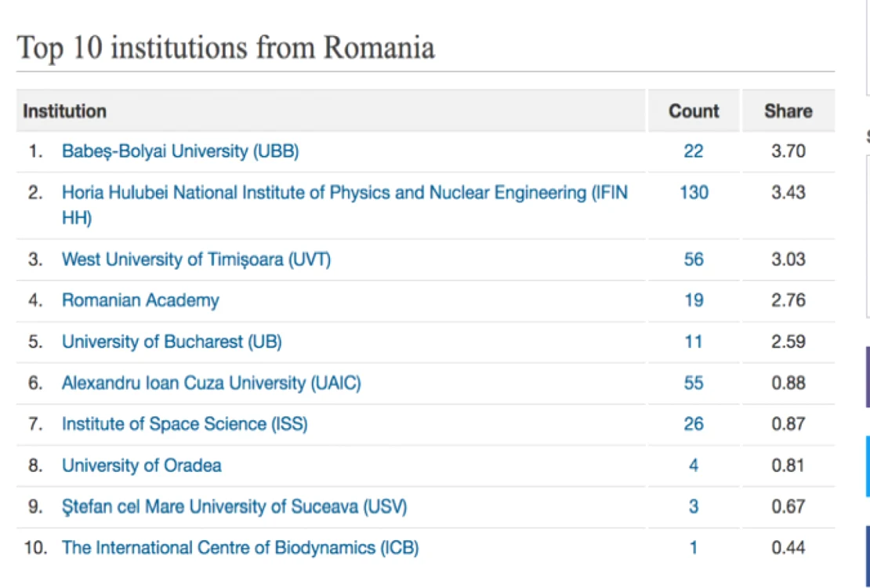Image resolution: width=870 pixels, height=588 pixels.
Task: Click count 22 for Babeș-Bolyai University
Action: coord(694,151)
